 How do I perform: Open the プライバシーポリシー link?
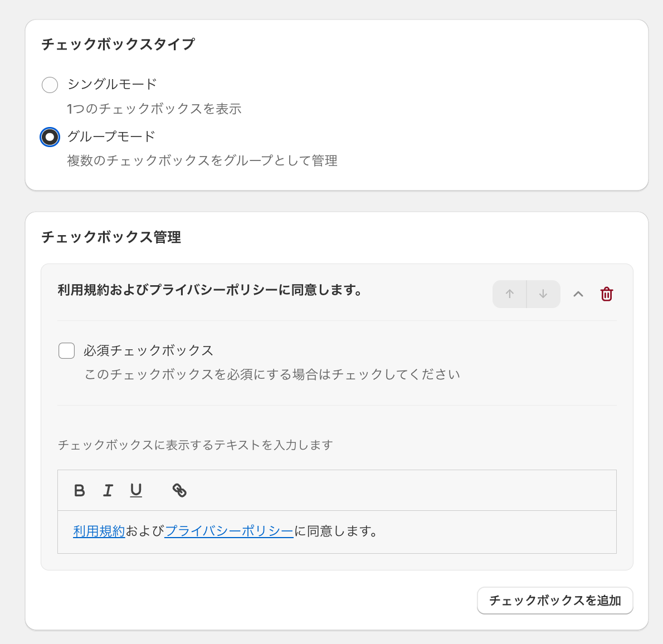click(x=229, y=531)
